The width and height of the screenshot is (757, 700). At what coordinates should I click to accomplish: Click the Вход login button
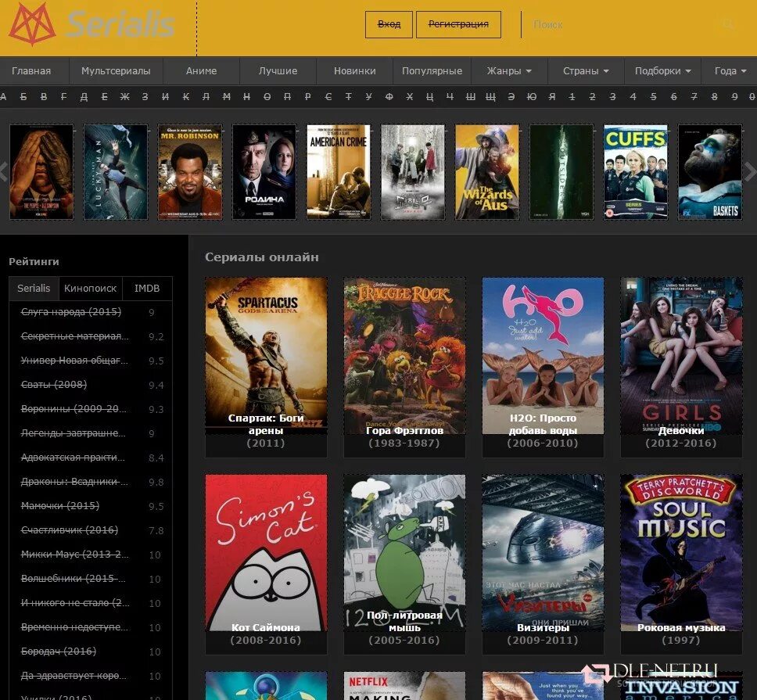(x=389, y=24)
